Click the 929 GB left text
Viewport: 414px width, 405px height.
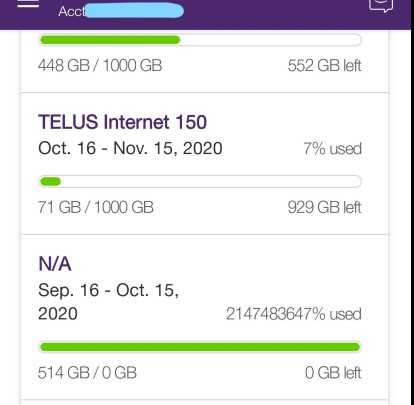coord(325,207)
